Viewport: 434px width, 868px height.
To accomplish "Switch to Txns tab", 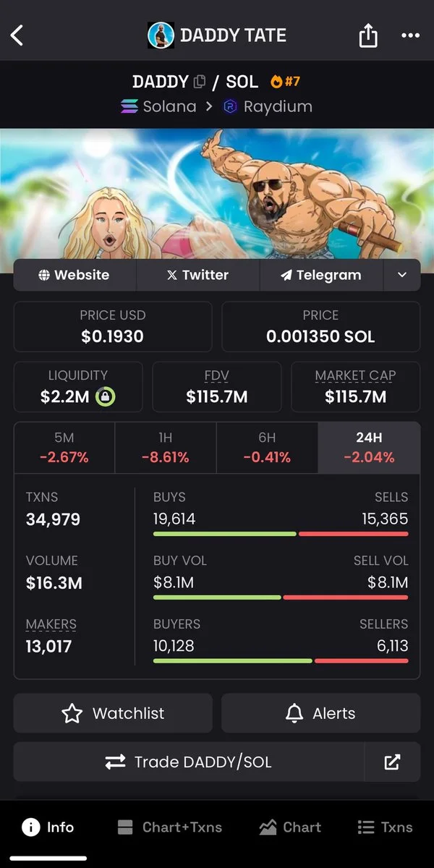I will 385,827.
